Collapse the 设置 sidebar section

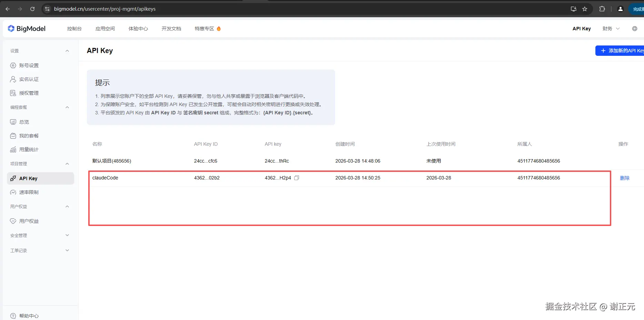tap(67, 51)
